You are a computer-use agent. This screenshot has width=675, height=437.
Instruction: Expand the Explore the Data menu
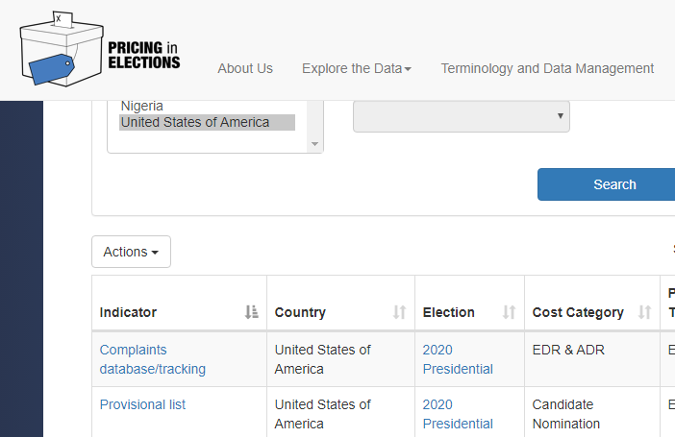pyautogui.click(x=356, y=68)
